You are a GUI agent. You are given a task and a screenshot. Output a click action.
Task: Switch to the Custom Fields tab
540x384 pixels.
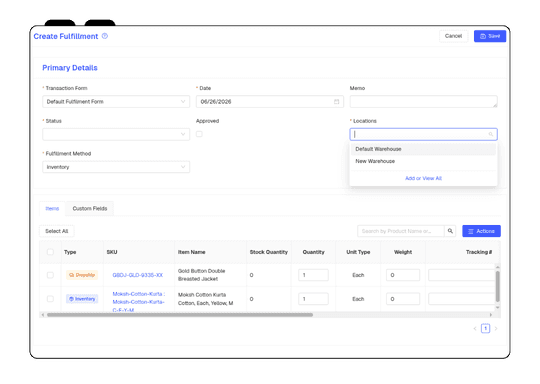(x=90, y=209)
